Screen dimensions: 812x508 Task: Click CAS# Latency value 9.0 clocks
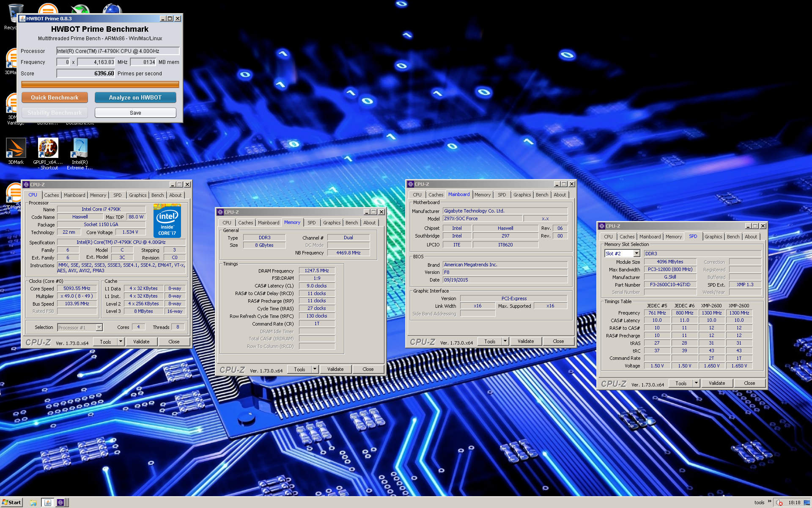tap(317, 286)
